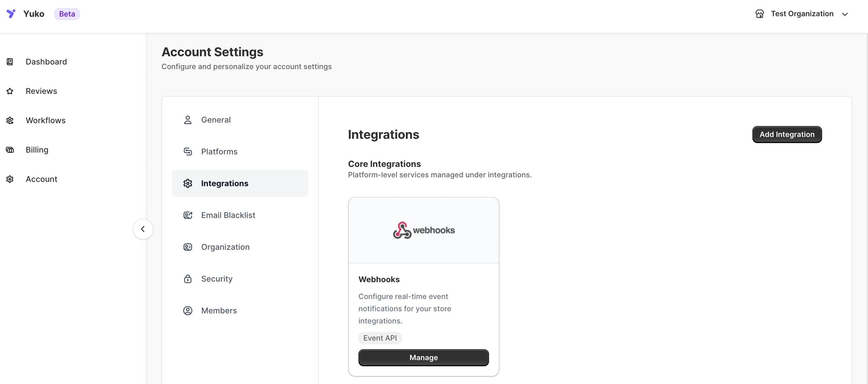
Task: Navigate to Billing
Action: 37,150
